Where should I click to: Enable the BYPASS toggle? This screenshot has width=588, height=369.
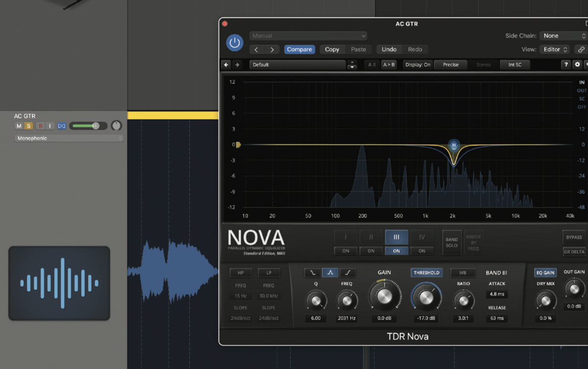(574, 237)
